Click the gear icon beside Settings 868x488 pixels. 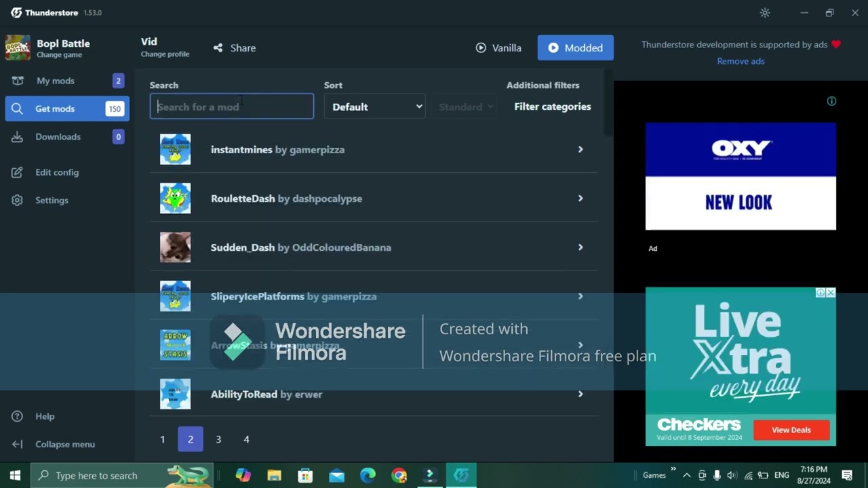point(18,201)
